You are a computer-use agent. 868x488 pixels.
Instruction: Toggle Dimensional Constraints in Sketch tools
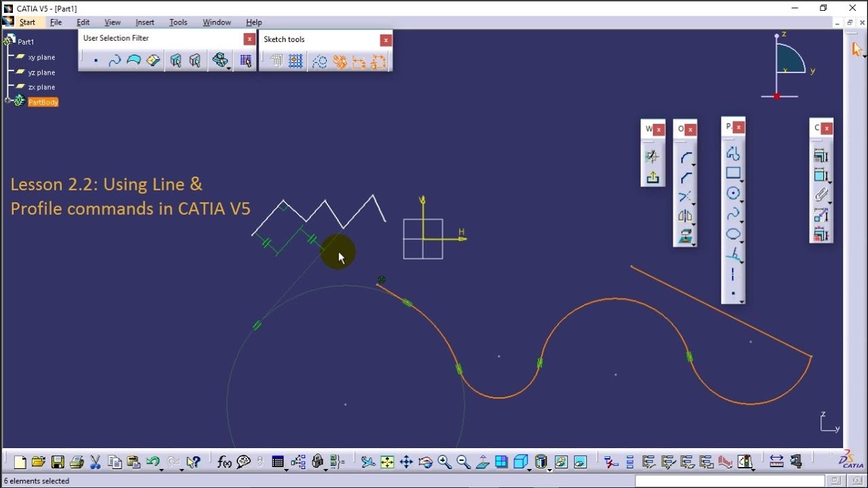tap(359, 62)
